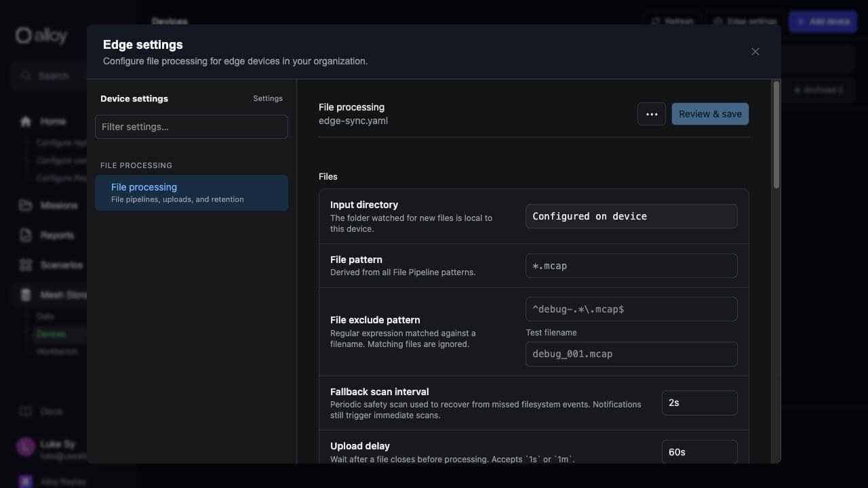
Task: Click the Scenarios grid icon in background sidebar
Action: tap(26, 265)
